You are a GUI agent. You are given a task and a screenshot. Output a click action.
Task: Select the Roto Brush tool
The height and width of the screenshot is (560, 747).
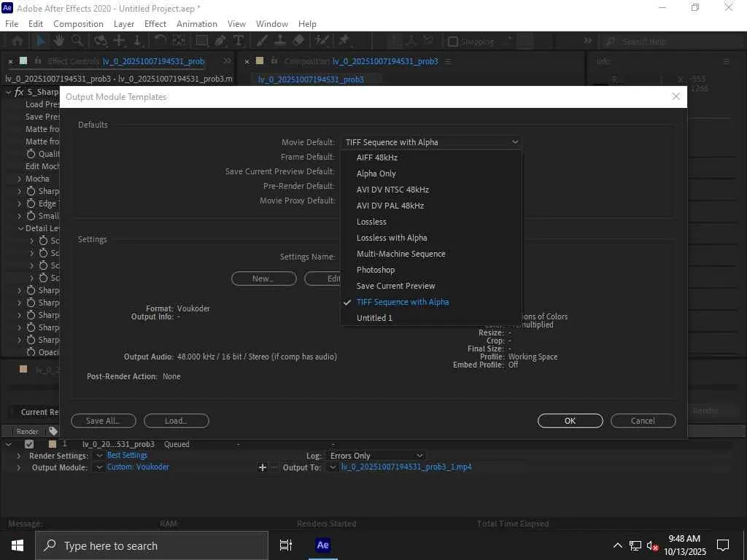(x=322, y=42)
